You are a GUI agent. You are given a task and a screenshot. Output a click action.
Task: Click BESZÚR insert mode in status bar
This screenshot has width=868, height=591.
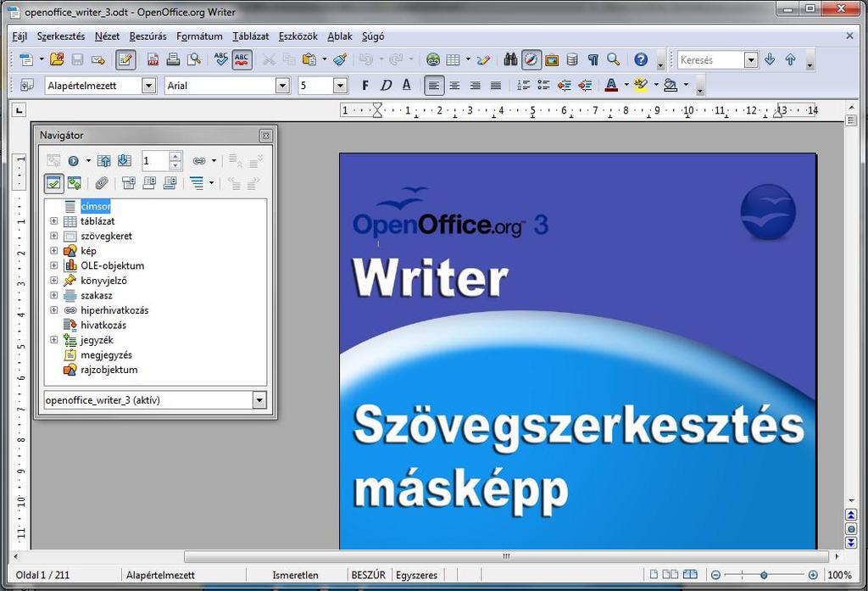click(x=368, y=575)
